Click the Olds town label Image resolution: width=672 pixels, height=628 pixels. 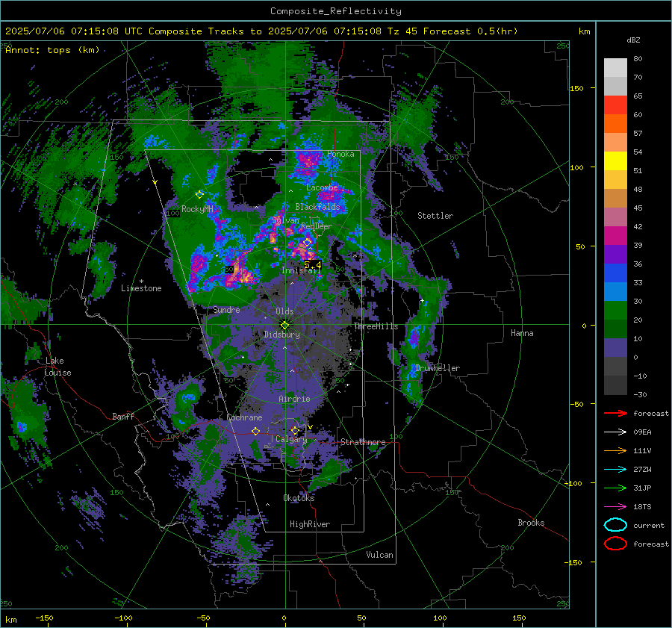[x=284, y=311]
